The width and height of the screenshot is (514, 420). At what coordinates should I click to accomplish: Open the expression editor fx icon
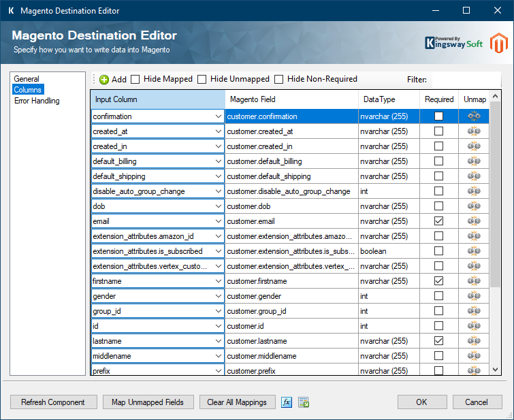coord(287,402)
